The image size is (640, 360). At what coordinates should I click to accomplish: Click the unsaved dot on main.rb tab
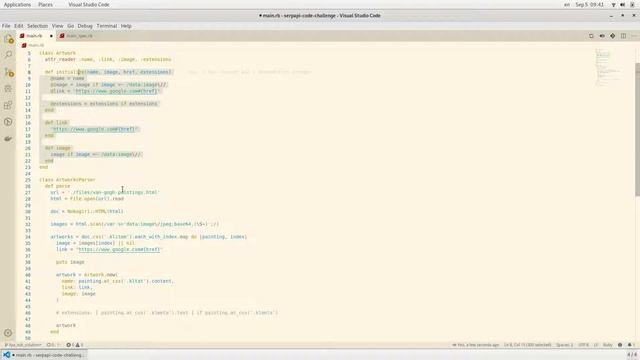[x=51, y=36]
